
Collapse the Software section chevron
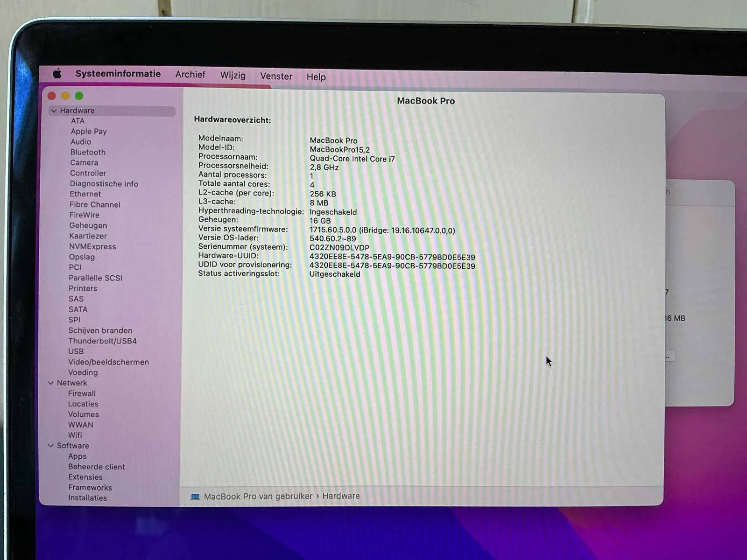[51, 446]
